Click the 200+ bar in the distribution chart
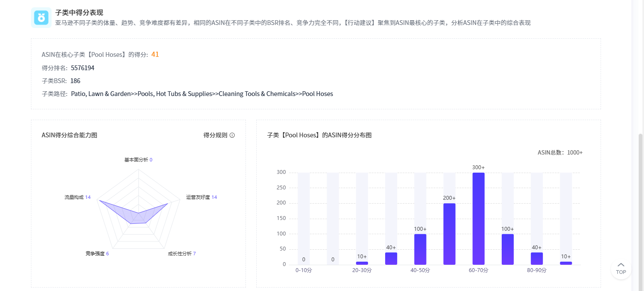Image resolution: width=644 pixels, height=291 pixels. pos(449,234)
